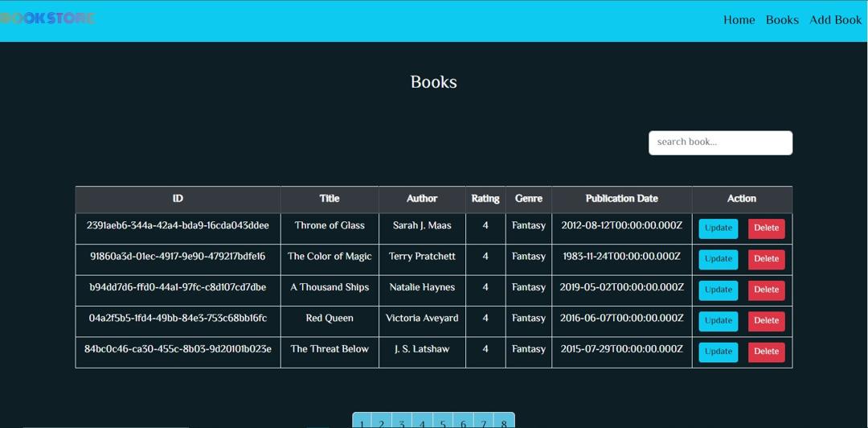Delete A Thousand Ships record
The image size is (868, 428).
766,290
